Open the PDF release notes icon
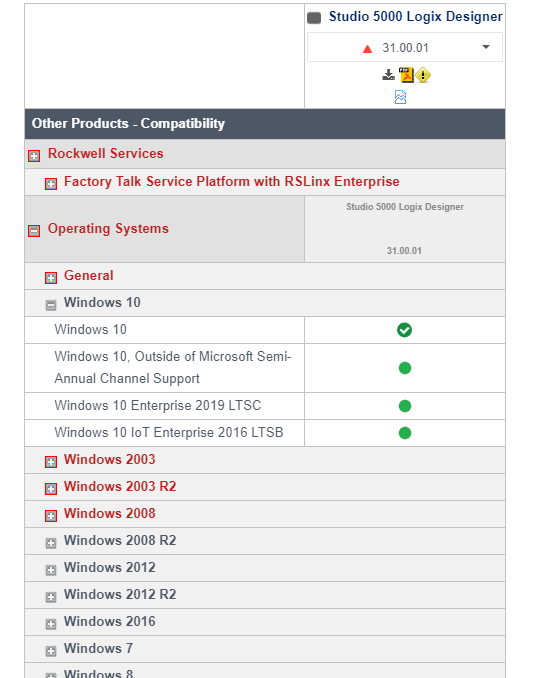556x678 pixels. pos(406,75)
